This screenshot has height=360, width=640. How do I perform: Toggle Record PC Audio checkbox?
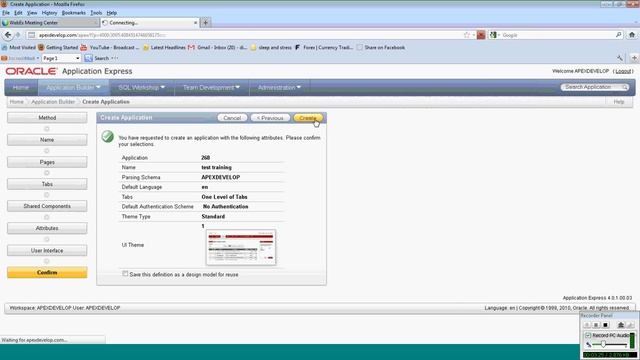588,335
